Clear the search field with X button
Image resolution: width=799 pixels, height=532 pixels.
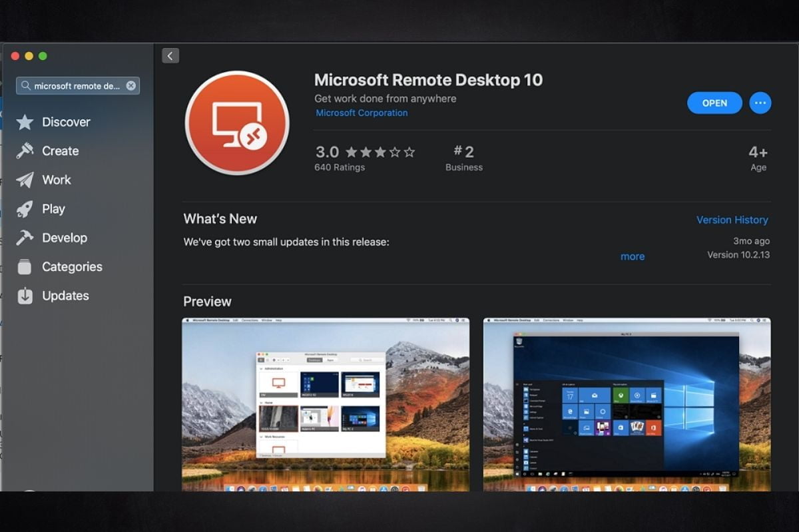(x=131, y=86)
